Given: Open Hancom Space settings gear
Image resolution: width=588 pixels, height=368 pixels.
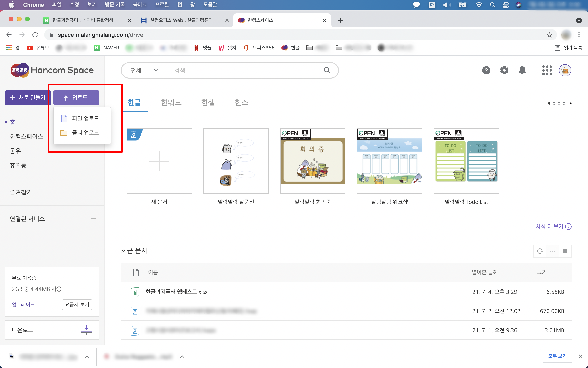Looking at the screenshot, I should (x=504, y=70).
